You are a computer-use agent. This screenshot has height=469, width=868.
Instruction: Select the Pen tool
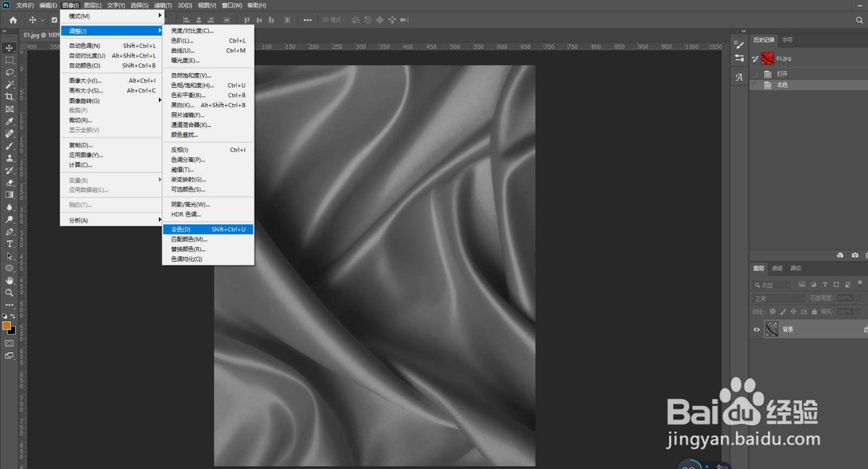9,232
